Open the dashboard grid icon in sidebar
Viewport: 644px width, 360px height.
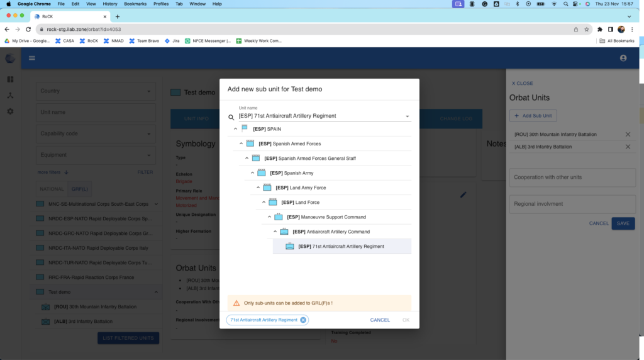pos(10,79)
